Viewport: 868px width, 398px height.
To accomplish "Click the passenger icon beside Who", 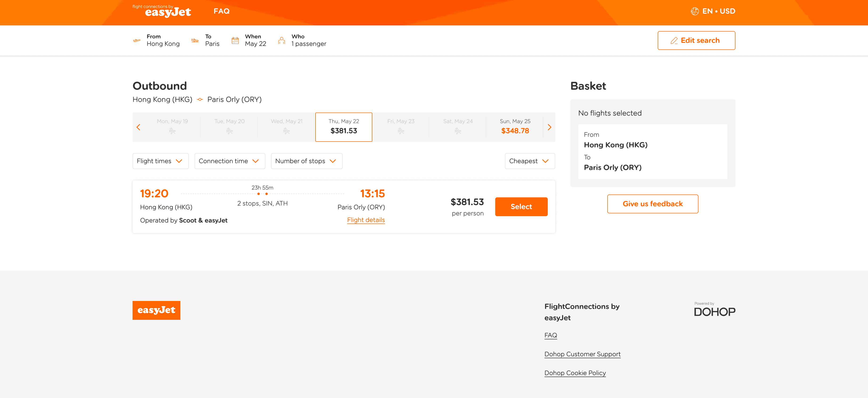I will point(281,41).
